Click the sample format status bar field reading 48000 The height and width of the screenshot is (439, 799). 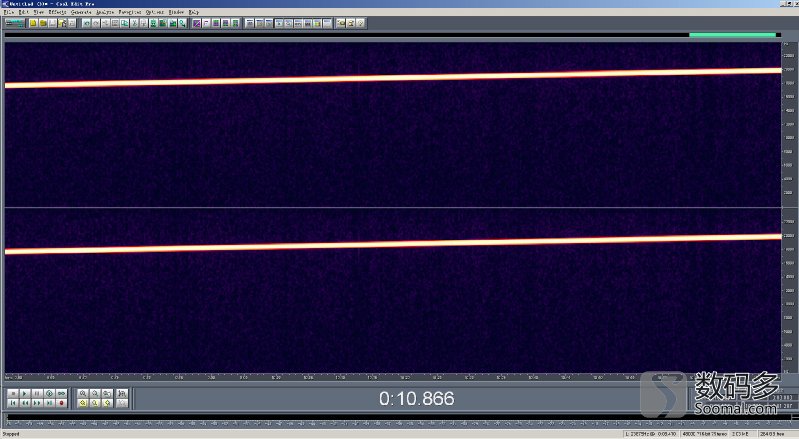coord(705,434)
